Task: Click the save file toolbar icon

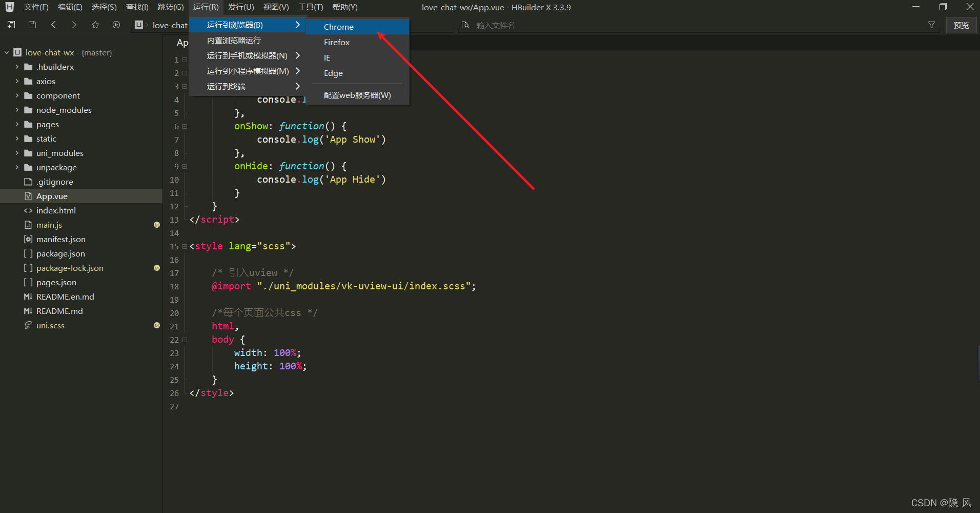Action: [x=32, y=25]
